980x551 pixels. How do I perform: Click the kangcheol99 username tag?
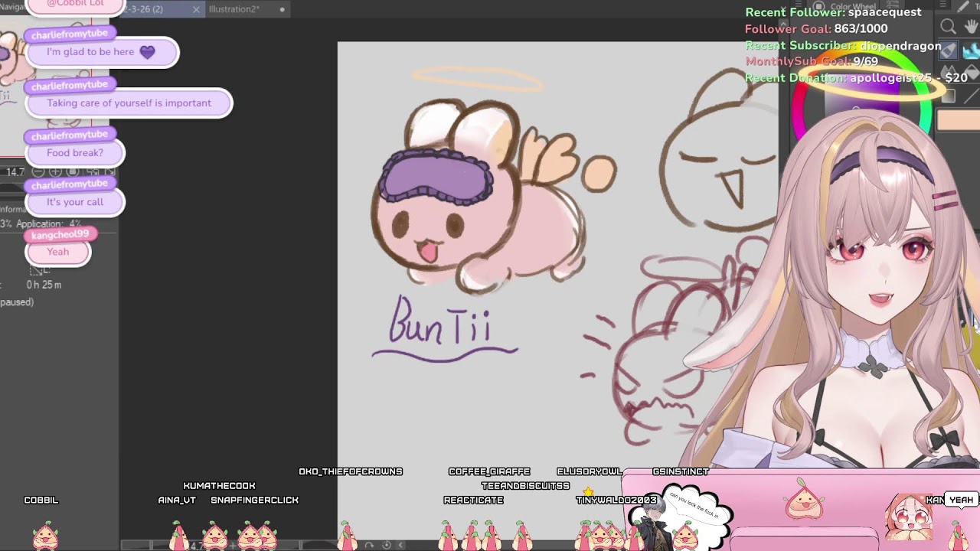[x=60, y=234]
